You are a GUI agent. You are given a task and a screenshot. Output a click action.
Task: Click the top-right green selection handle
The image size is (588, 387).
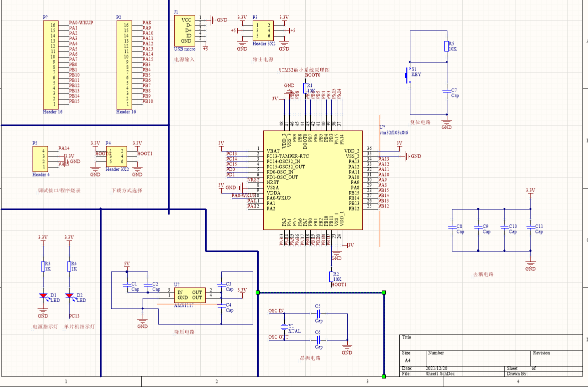point(384,292)
